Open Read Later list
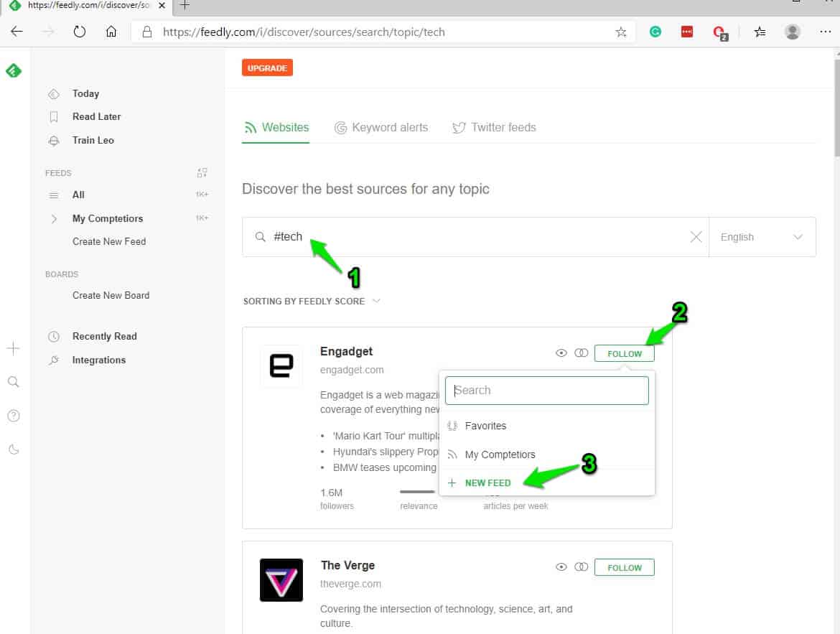This screenshot has width=840, height=634. (96, 117)
